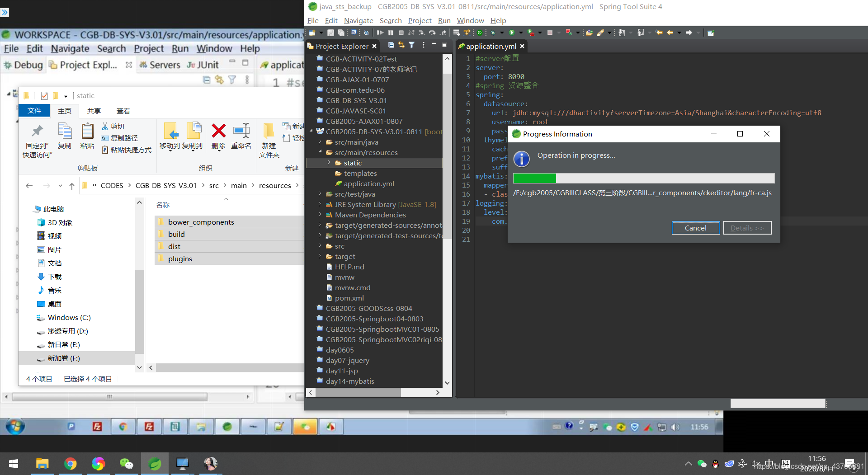Click red Delete (删除) icon in file explorer ribbon
868x475 pixels.
tap(219, 131)
